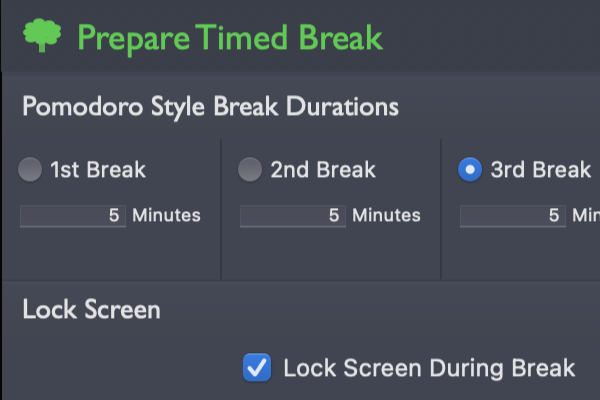This screenshot has height=400, width=600.
Task: Click the Minutes label under 2nd Break
Action: [x=386, y=215]
